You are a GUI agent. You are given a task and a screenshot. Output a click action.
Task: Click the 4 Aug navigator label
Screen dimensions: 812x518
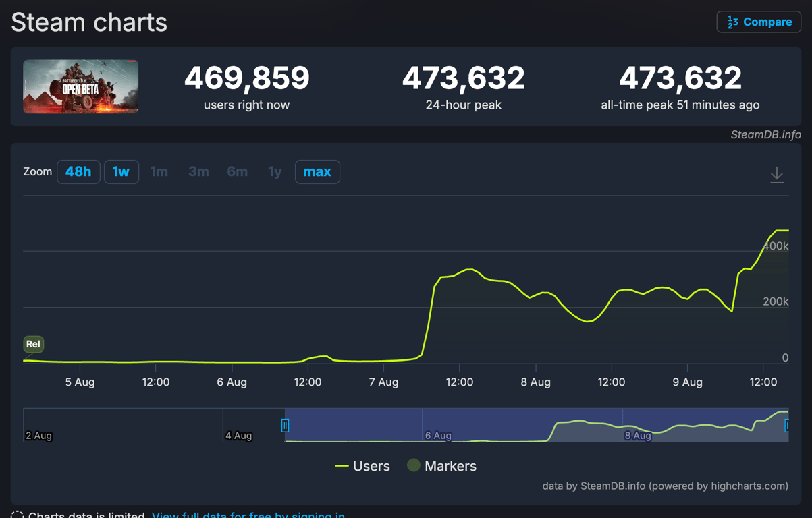click(238, 436)
